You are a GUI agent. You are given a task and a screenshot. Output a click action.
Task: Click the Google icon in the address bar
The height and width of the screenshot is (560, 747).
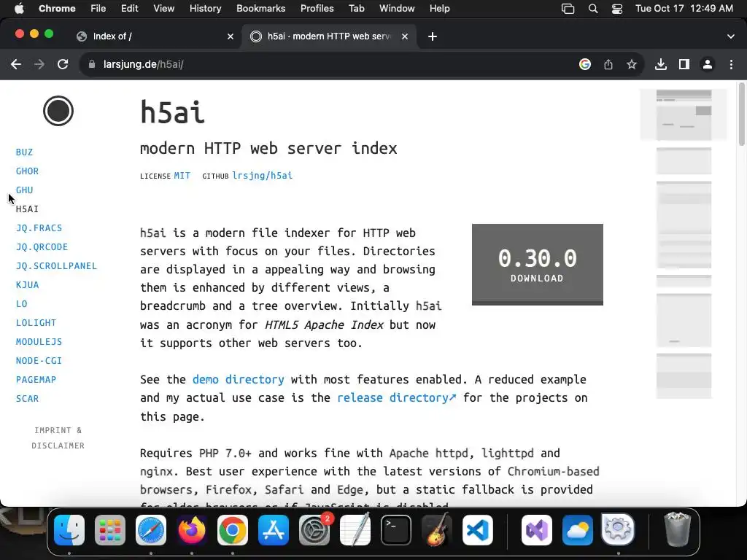point(585,64)
